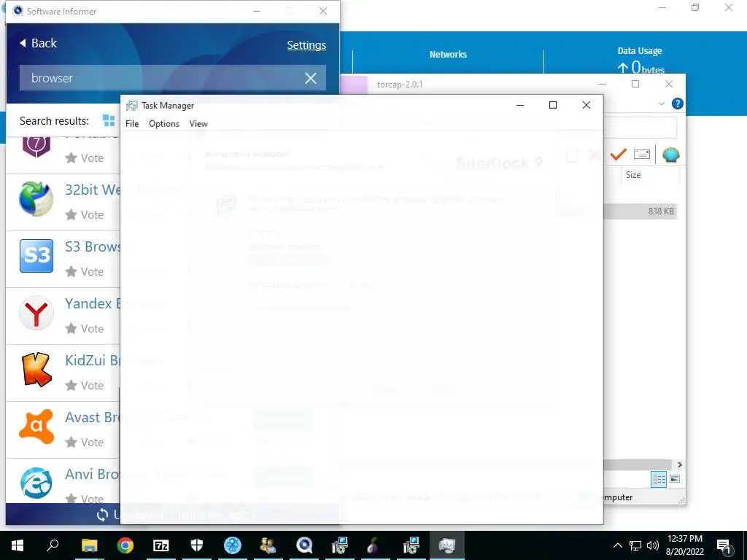The width and height of the screenshot is (747, 560).
Task: Vote for Yandex Browser
Action: 85,329
